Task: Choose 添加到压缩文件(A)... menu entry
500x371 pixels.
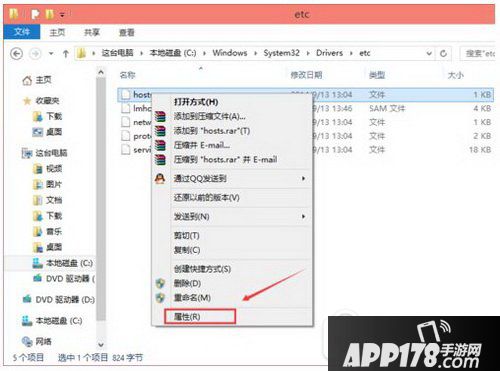Action: click(210, 116)
